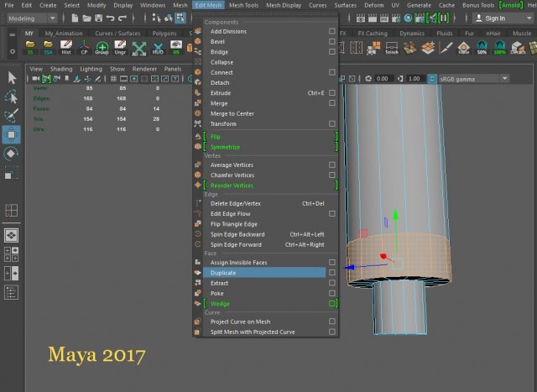537x392 pixels.
Task: Click the Ungr ungroup shelf icon
Action: click(x=120, y=48)
